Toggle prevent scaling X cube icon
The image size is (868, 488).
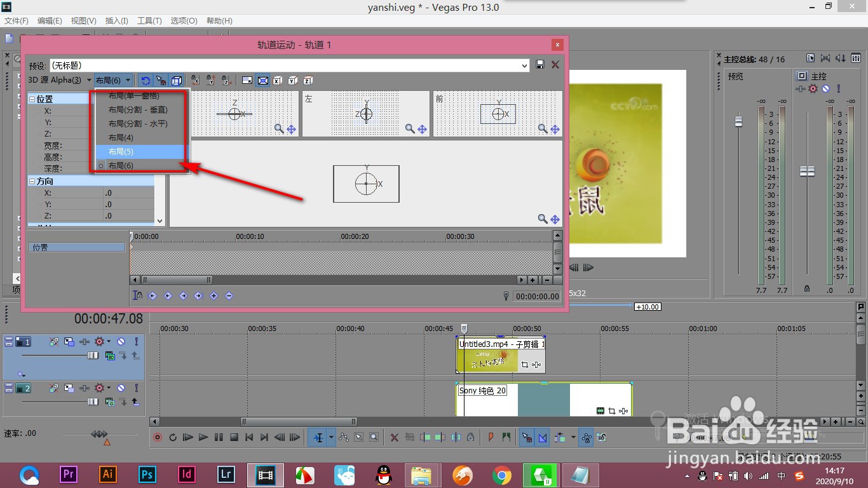click(x=278, y=81)
